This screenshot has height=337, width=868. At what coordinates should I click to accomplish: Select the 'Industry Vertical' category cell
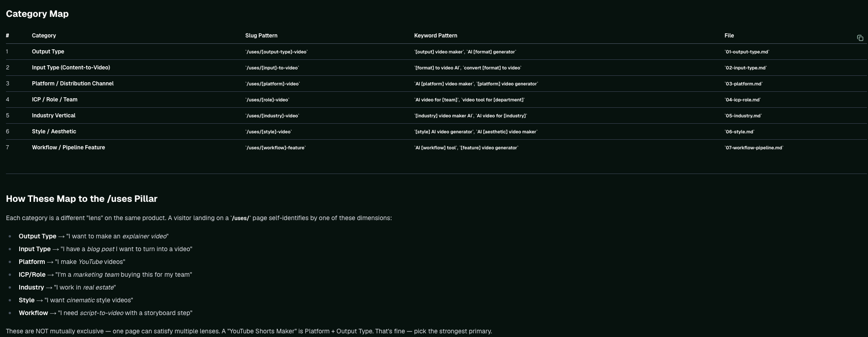(x=53, y=116)
